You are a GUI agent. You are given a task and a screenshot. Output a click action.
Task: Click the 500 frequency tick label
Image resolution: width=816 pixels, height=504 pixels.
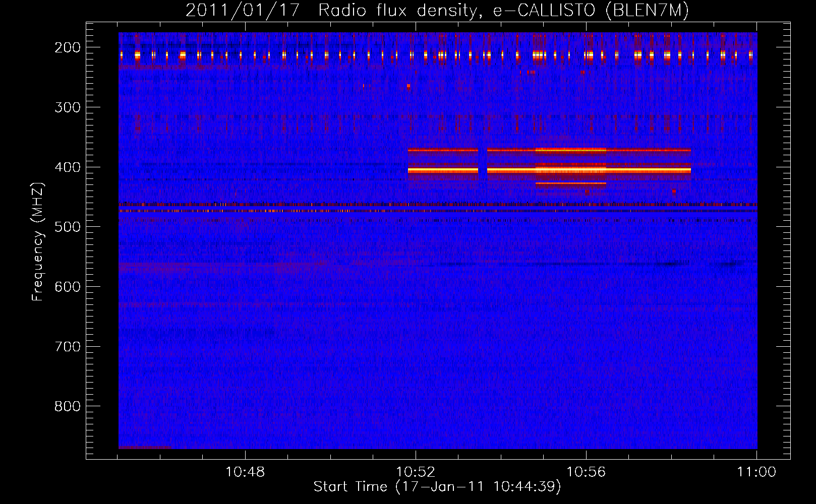pos(68,227)
